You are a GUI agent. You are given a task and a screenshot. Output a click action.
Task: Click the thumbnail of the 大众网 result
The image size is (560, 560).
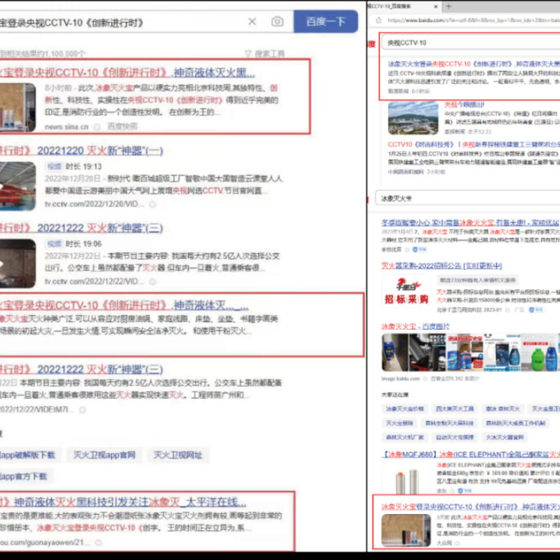click(x=406, y=530)
